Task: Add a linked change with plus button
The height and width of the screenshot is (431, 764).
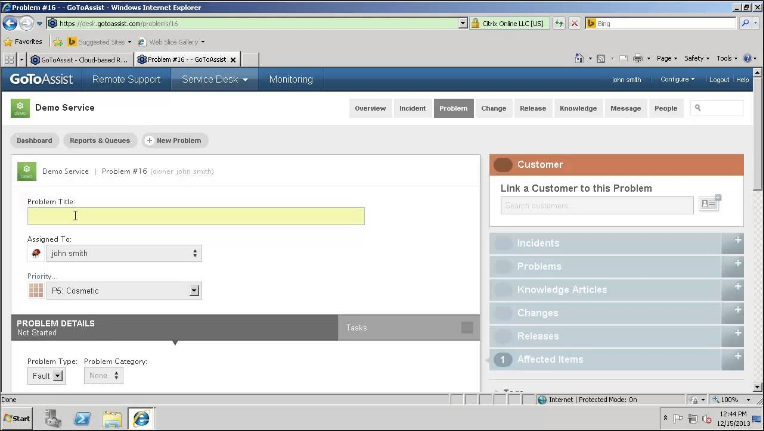Action: tap(732, 313)
